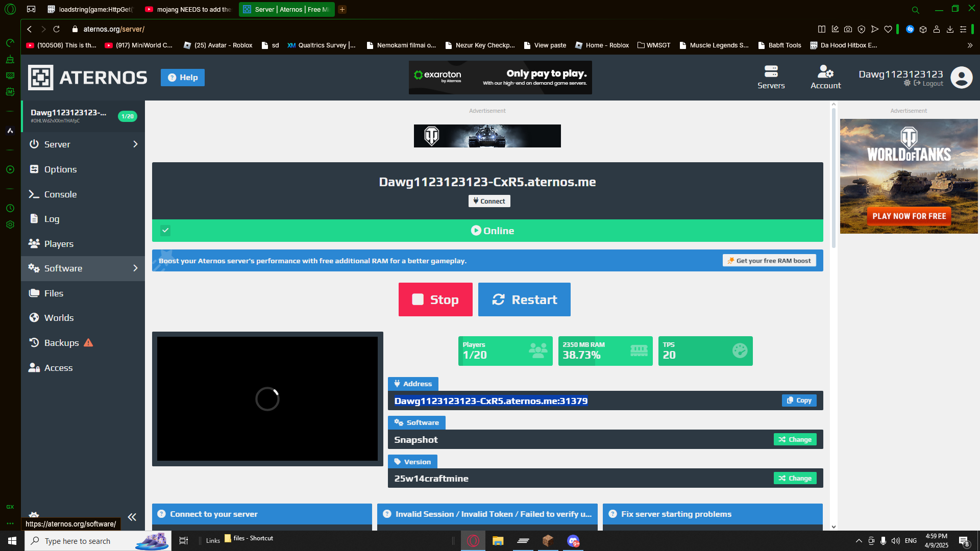Expand the Server submenu chevron
Image resolution: width=980 pixels, height=551 pixels.
[135, 144]
